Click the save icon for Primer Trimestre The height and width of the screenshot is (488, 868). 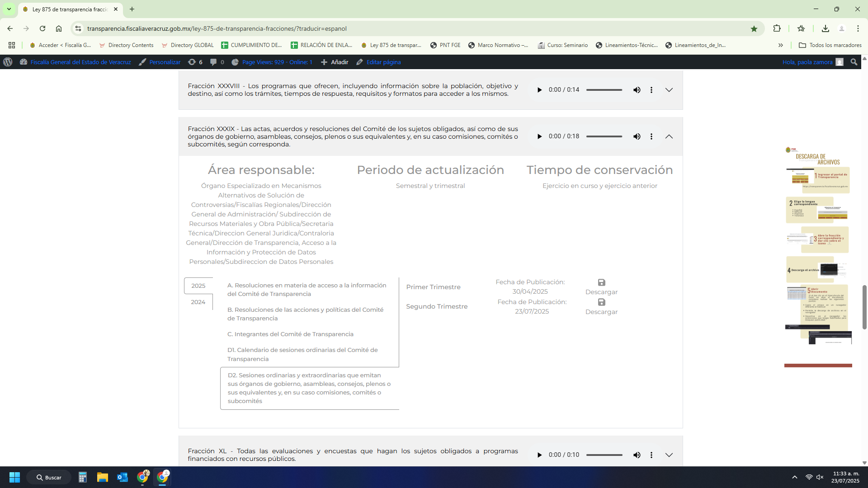tap(601, 282)
